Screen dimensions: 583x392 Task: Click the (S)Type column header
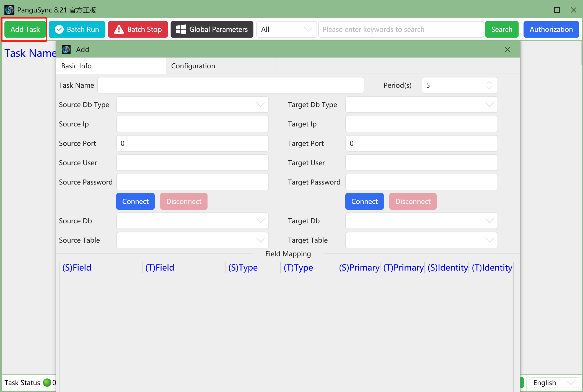(x=253, y=268)
